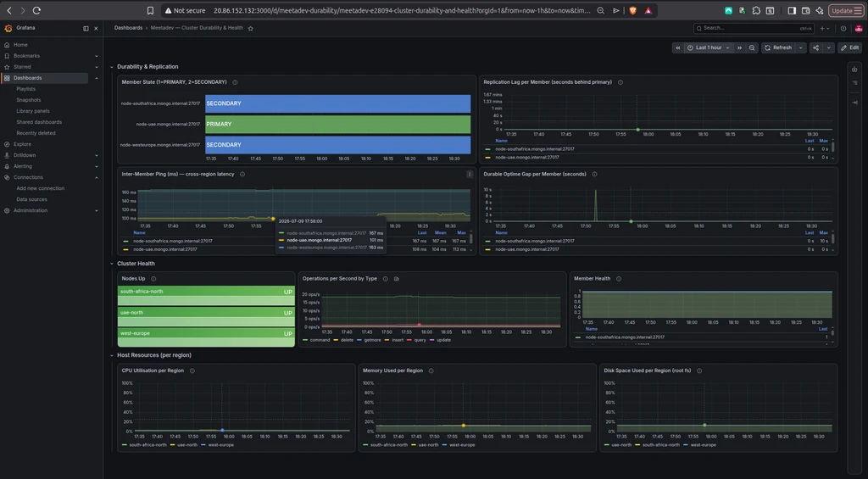The image size is (868, 479).
Task: Collapse the Dashboards sidebar section
Action: click(97, 78)
